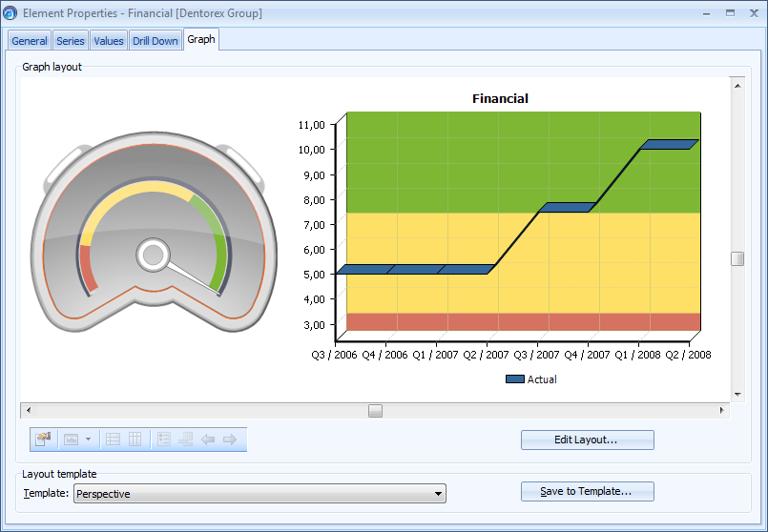The height and width of the screenshot is (532, 768).
Task: Click the Actual legend color swatch
Action: (x=514, y=379)
